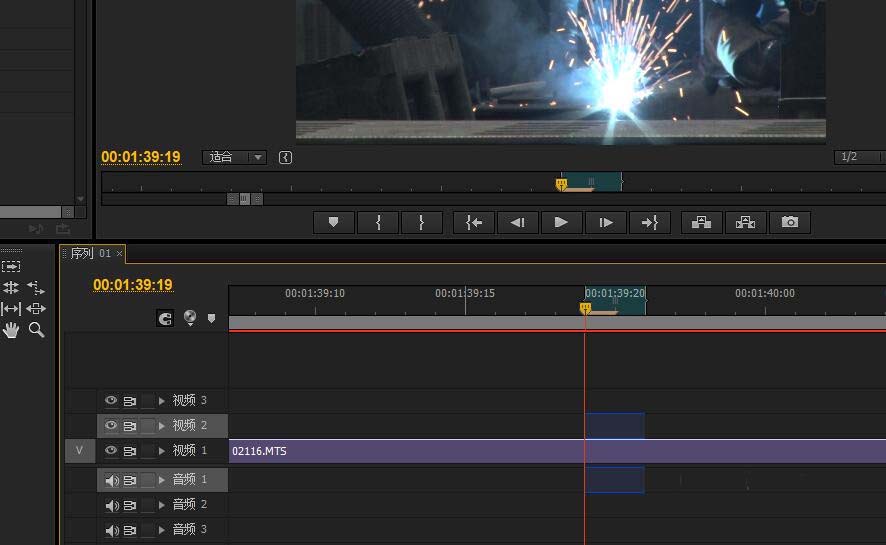Image resolution: width=886 pixels, height=545 pixels.
Task: Select the Rolling Edit tool
Action: click(11, 287)
